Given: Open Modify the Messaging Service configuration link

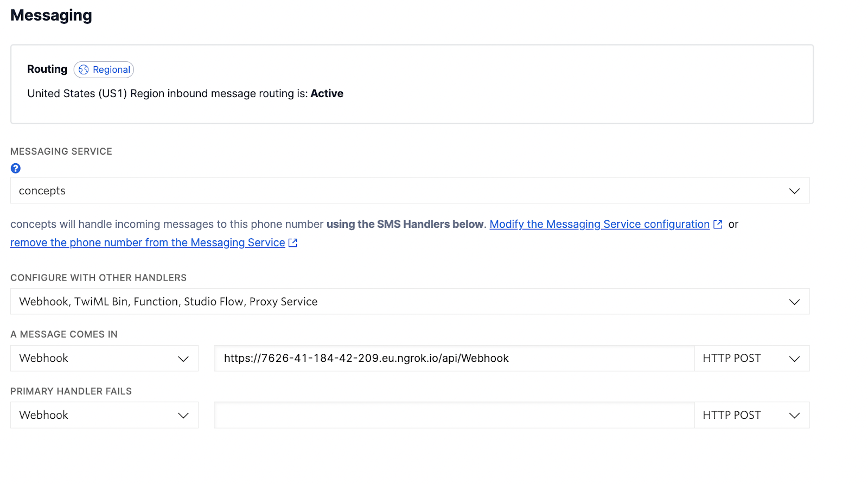Looking at the screenshot, I should pyautogui.click(x=599, y=225).
